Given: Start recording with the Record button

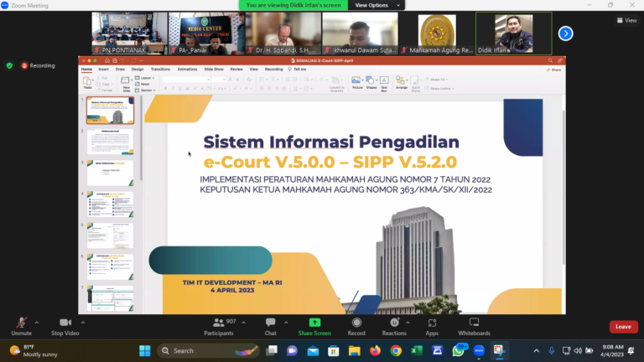Looking at the screenshot, I should click(x=356, y=324).
